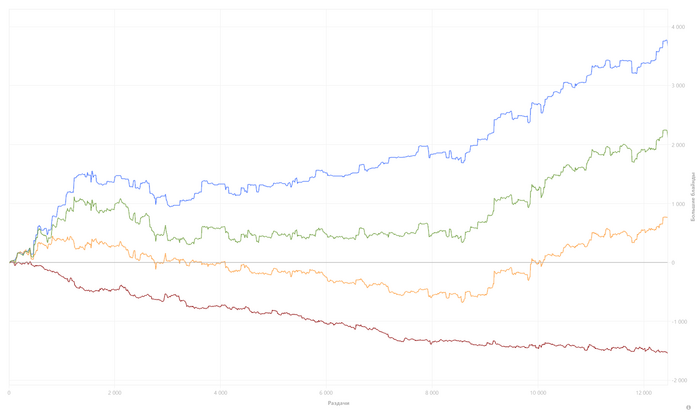Screen dimensions: 700x412
Task: Click the -1 000 label on the y-axis
Action: tap(679, 322)
